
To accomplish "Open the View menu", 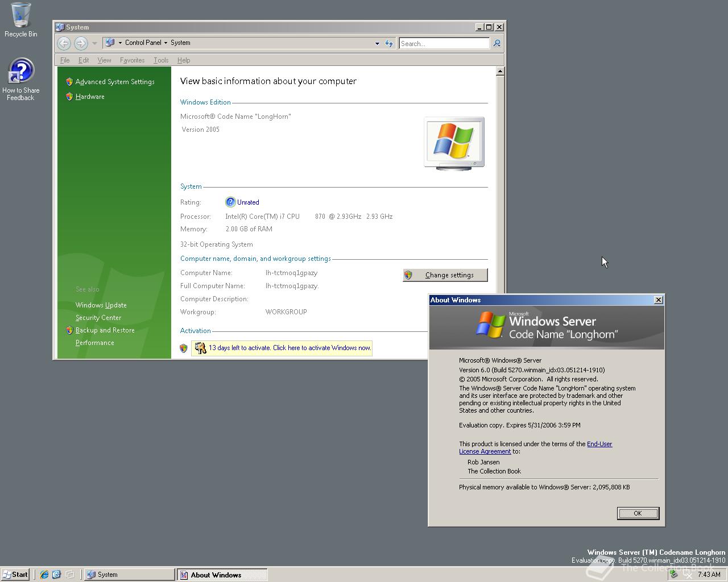I will coord(104,60).
